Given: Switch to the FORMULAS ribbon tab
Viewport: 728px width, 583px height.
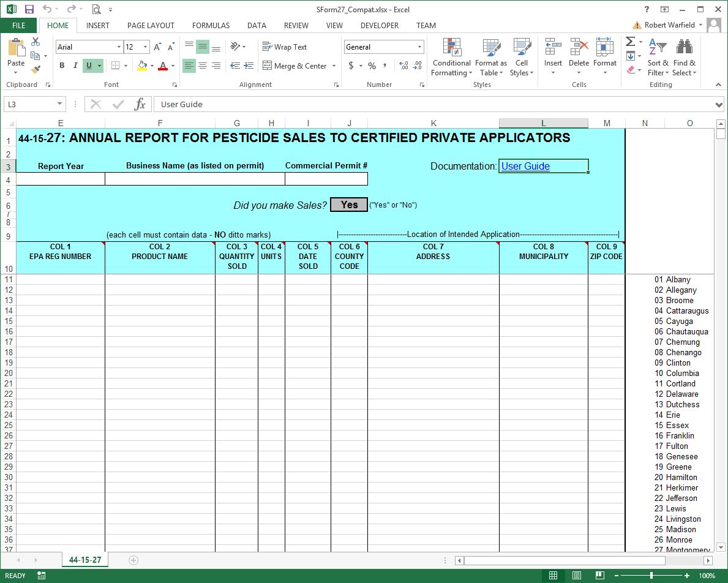Looking at the screenshot, I should pyautogui.click(x=211, y=26).
